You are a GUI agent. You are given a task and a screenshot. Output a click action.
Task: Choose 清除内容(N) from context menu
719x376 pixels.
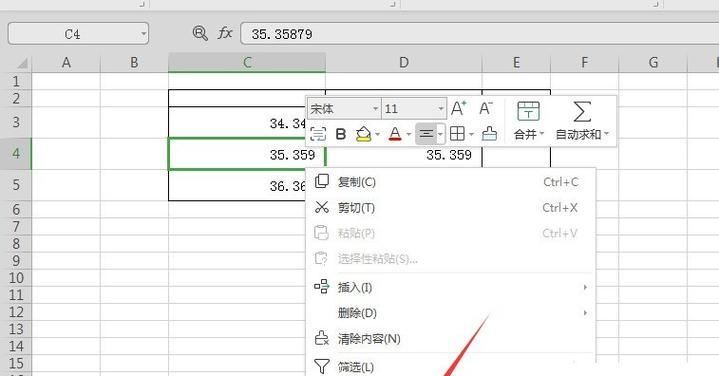pos(450,339)
